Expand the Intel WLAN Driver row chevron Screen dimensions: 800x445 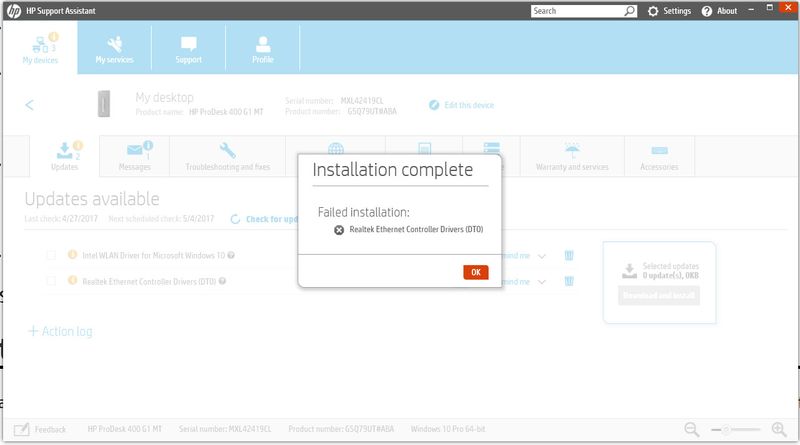[x=542, y=256]
